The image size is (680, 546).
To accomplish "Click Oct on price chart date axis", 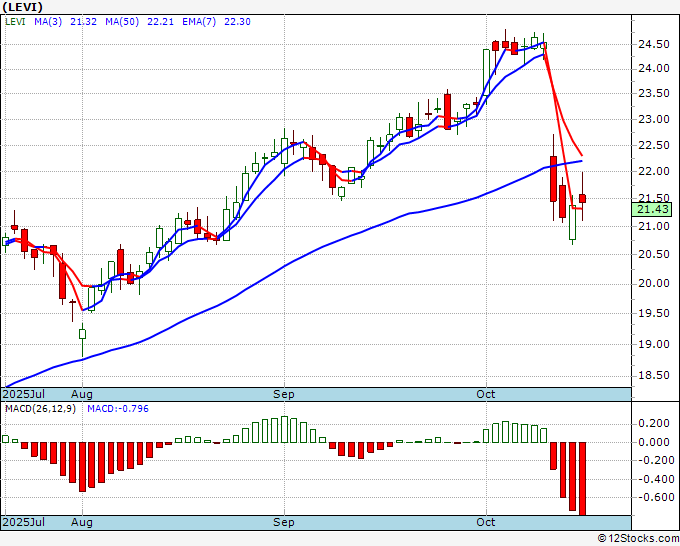I will [x=486, y=394].
